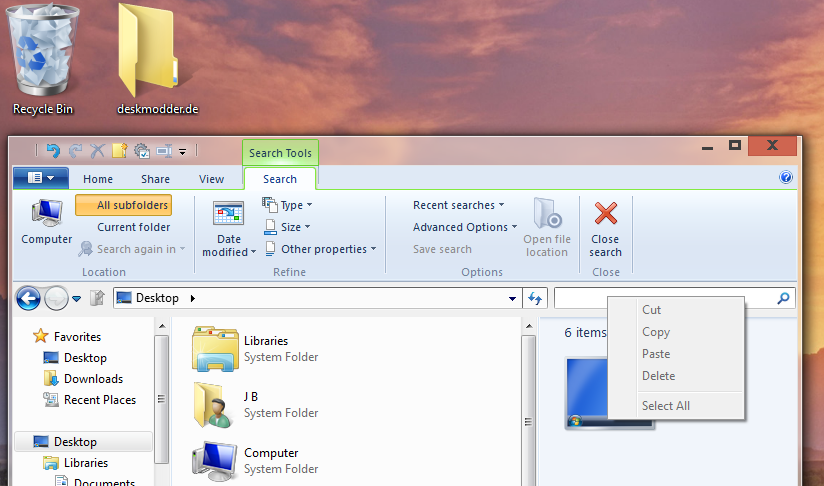Switch to the View ribbon tab

tap(211, 179)
